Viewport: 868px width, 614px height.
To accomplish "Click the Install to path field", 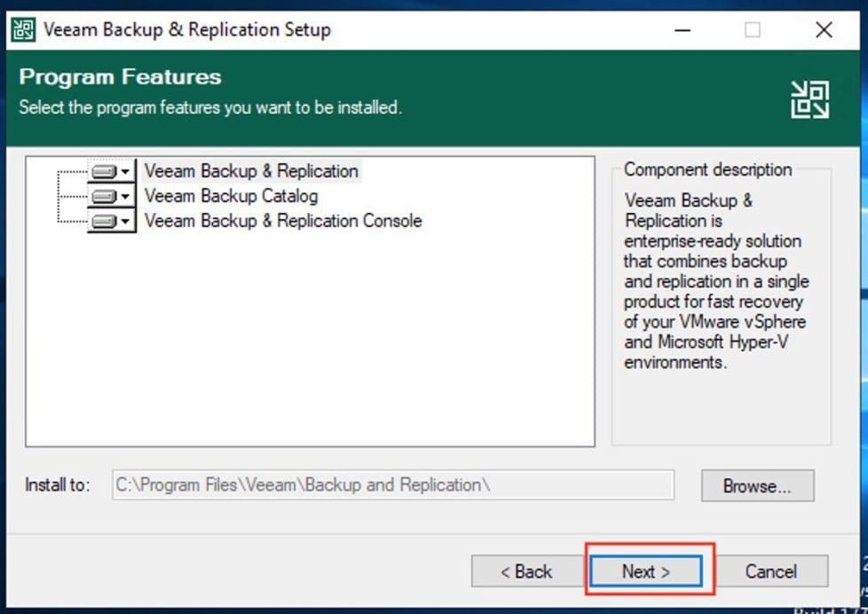I will click(392, 485).
